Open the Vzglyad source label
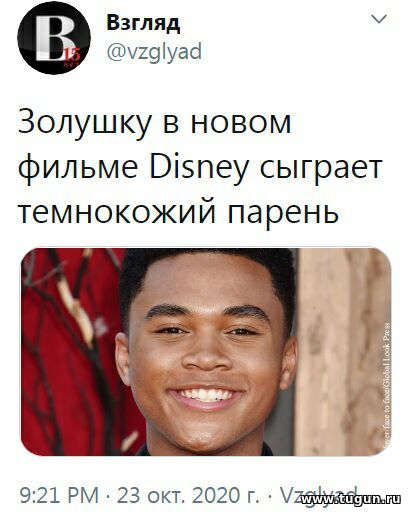The width and height of the screenshot is (411, 517). tap(318, 495)
